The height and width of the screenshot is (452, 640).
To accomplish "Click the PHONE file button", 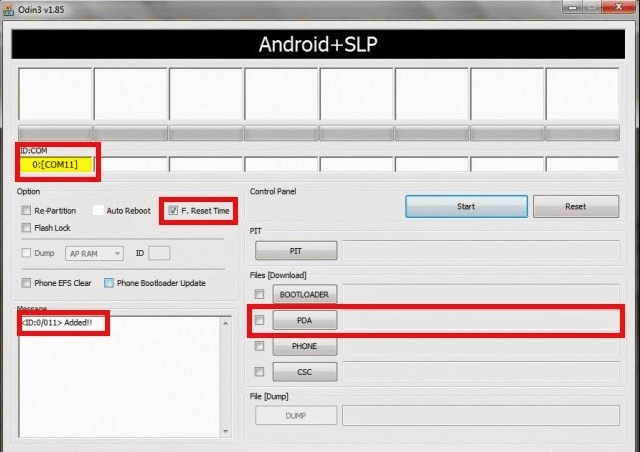I will [304, 346].
